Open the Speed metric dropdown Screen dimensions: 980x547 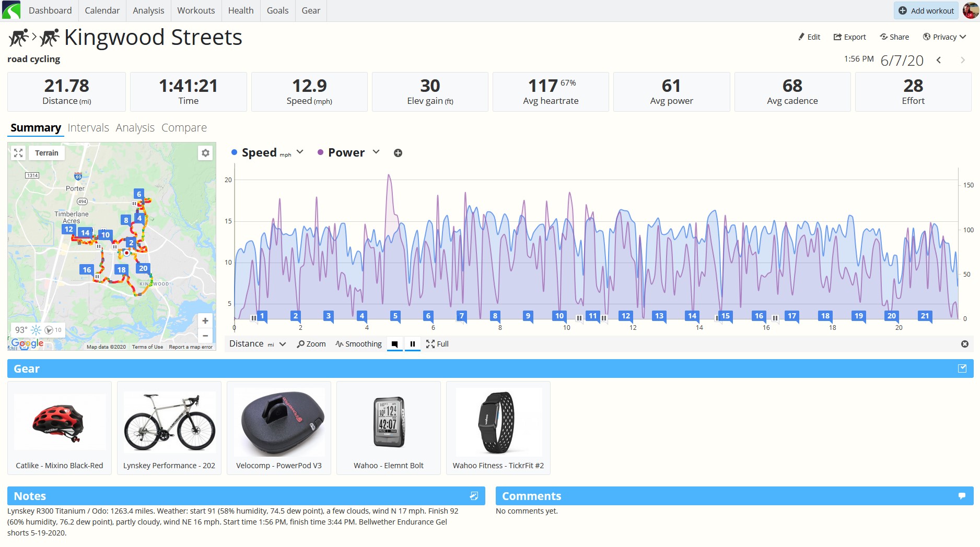300,152
